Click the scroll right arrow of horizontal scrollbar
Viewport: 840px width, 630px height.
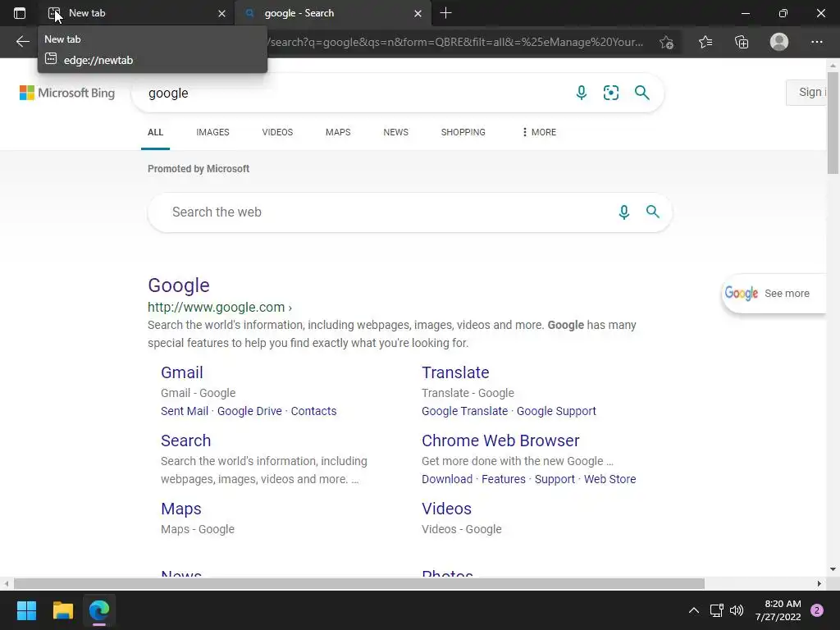pos(819,583)
